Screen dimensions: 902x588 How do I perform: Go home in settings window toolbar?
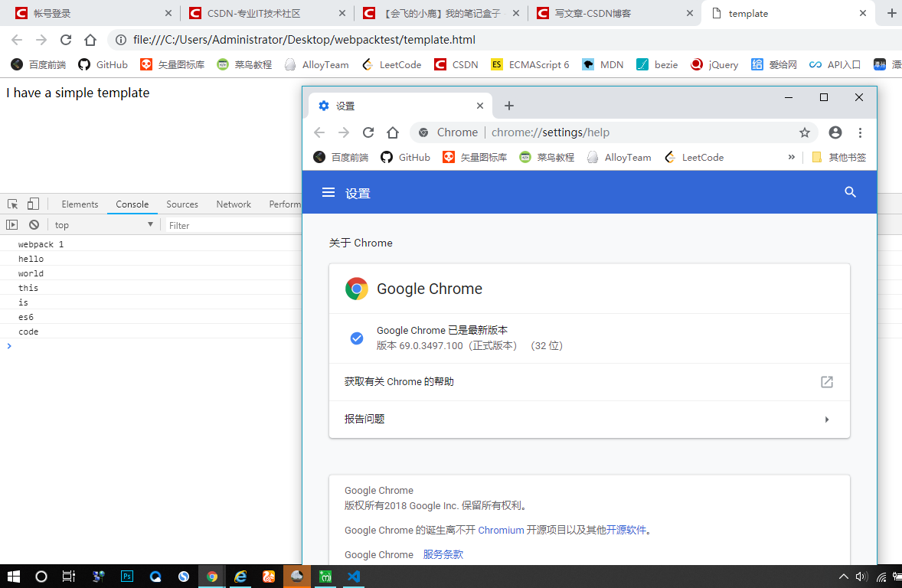point(393,132)
